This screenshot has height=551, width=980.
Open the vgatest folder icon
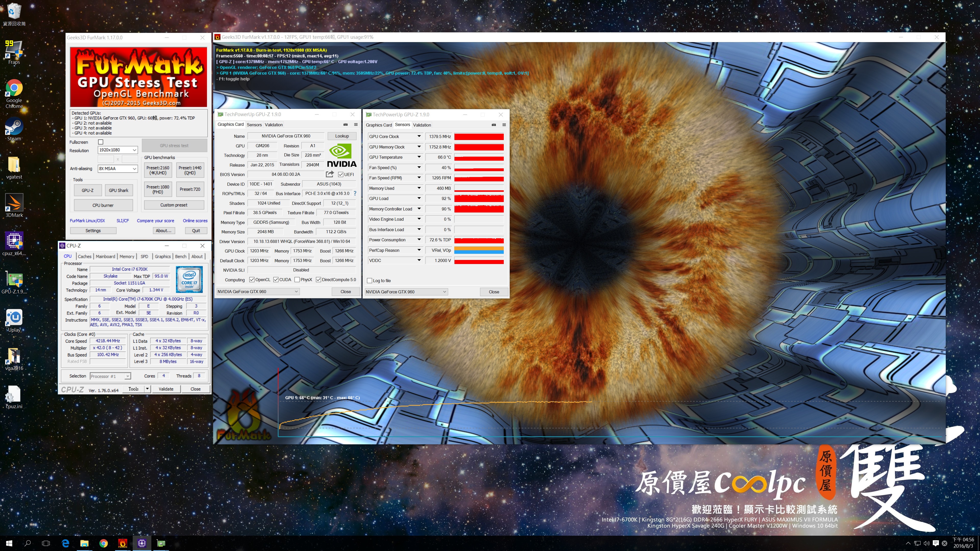[14, 168]
